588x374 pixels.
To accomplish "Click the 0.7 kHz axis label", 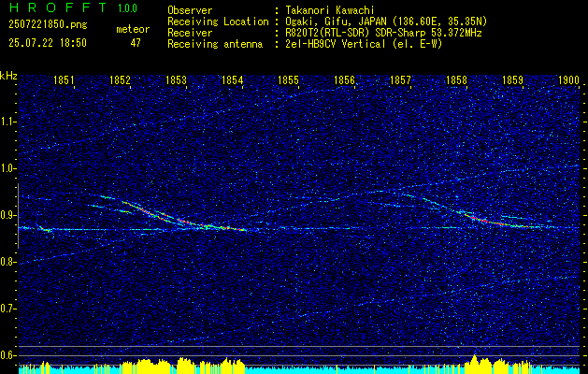I will coord(7,309).
